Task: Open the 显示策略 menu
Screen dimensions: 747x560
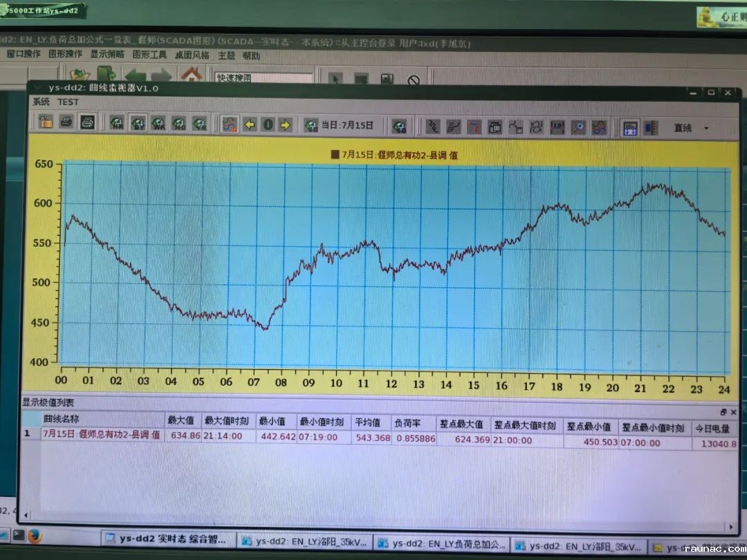Action: tap(107, 54)
